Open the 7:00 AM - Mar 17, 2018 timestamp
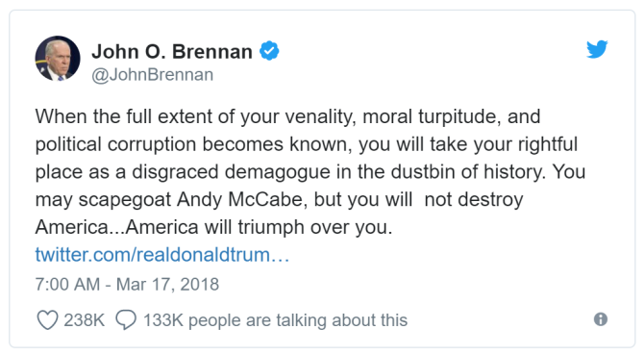 click(x=127, y=285)
